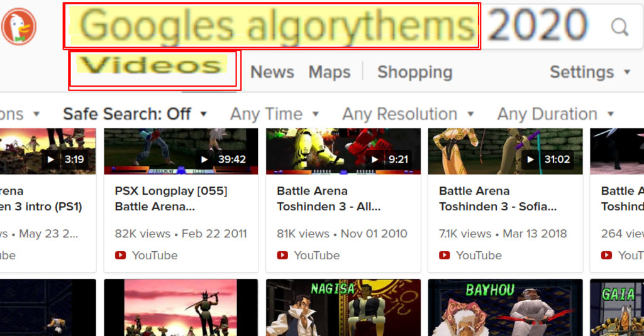This screenshot has width=644, height=336.
Task: Expand the Any Time filter
Action: tap(274, 114)
